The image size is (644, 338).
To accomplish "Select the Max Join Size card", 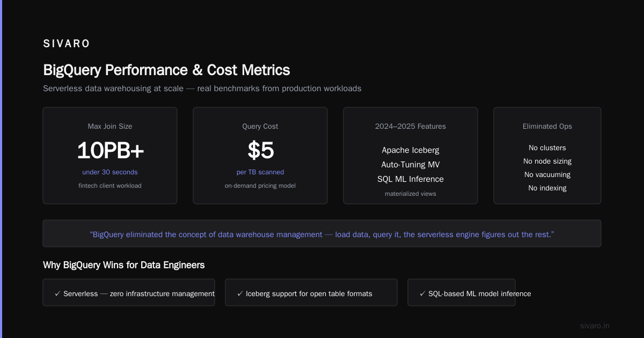I will (110, 156).
